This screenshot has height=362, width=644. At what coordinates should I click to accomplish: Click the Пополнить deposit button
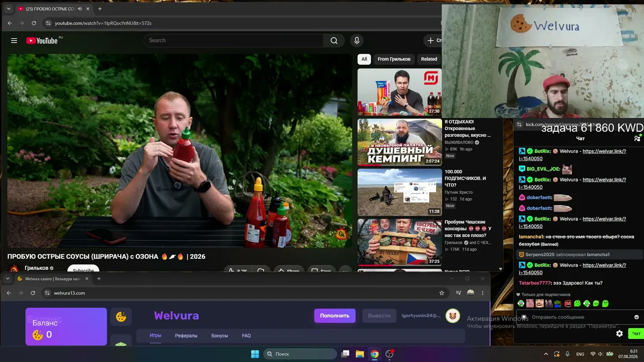335,316
